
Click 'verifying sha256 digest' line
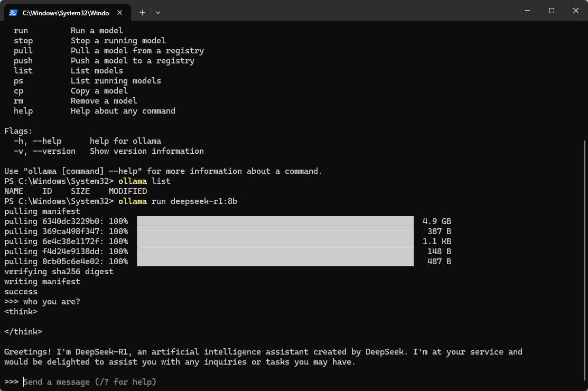point(59,272)
